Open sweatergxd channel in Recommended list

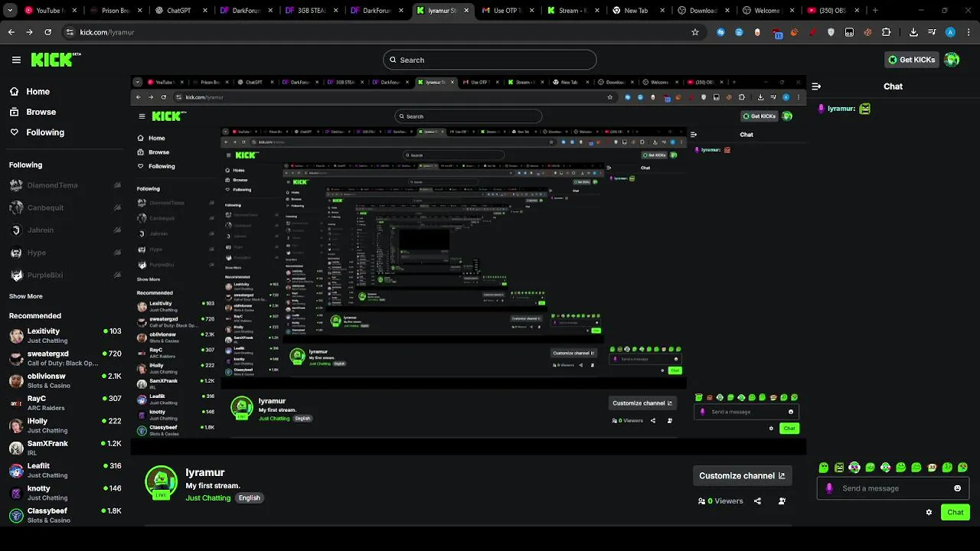65,358
